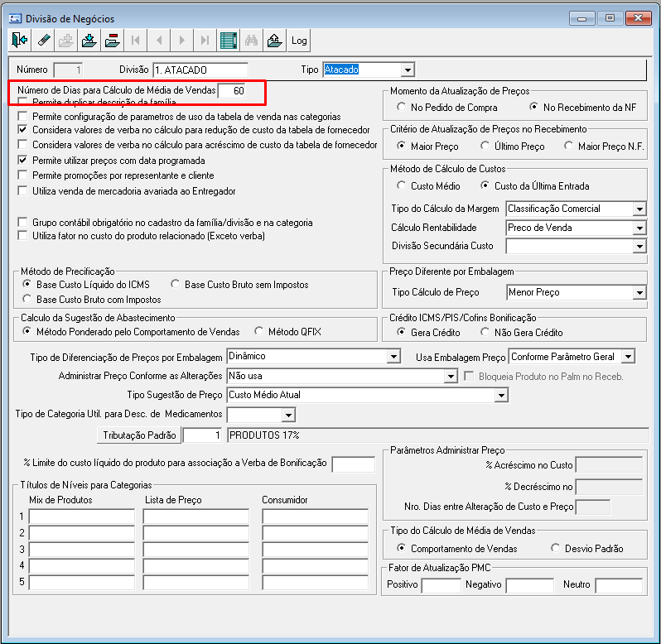Click the Tributação Padrão button
The image size is (661, 644).
pyautogui.click(x=139, y=435)
